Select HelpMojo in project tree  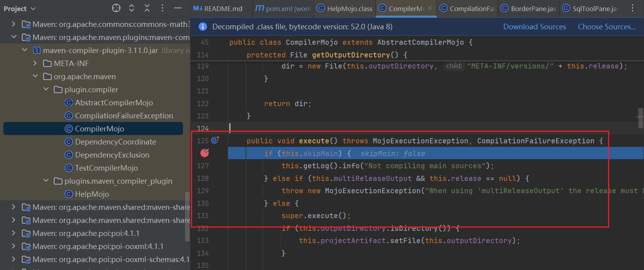pos(92,194)
